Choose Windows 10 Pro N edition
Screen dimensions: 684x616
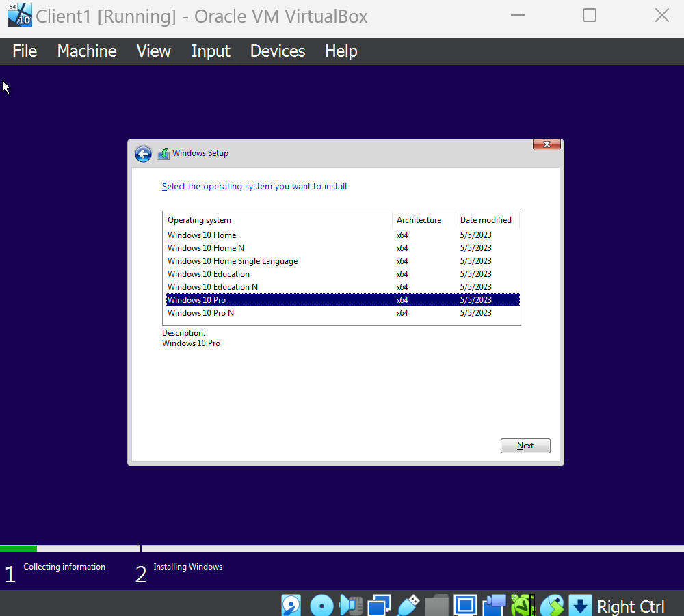[343, 313]
